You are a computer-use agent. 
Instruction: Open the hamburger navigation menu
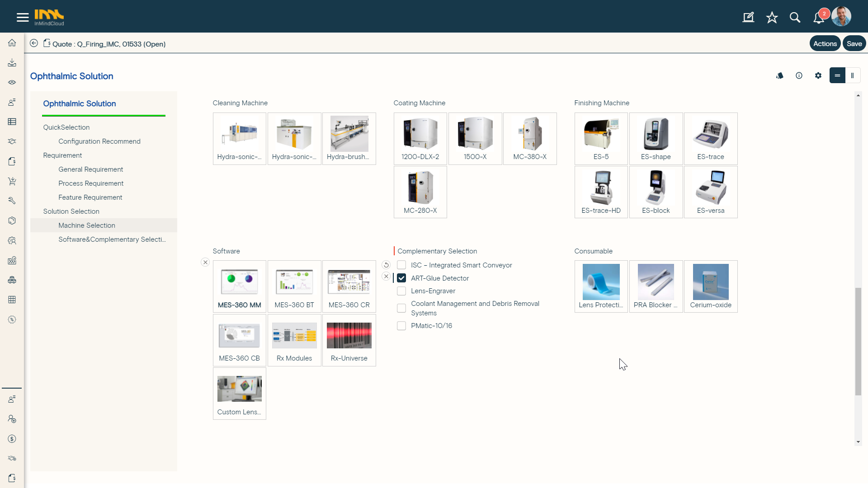[23, 17]
